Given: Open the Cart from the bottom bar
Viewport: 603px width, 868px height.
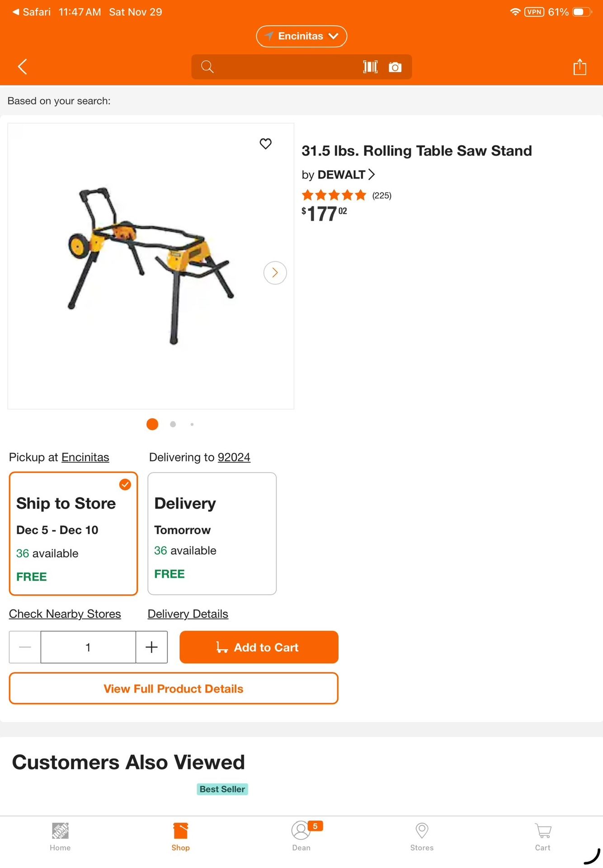Looking at the screenshot, I should coord(542,836).
